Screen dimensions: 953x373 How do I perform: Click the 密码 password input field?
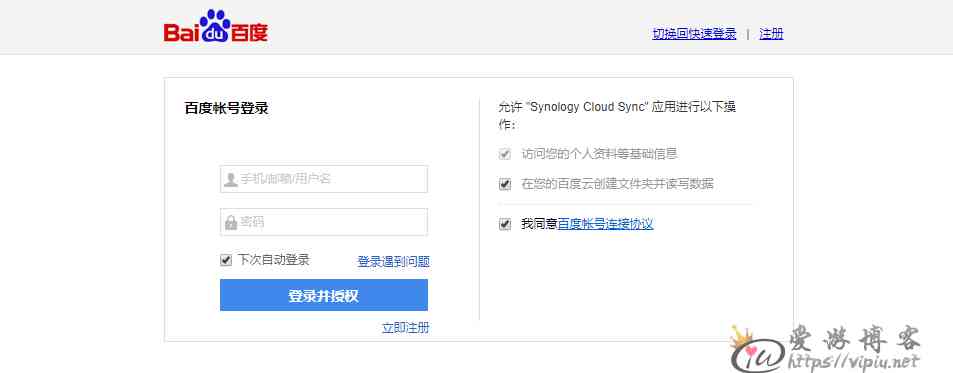(x=324, y=222)
